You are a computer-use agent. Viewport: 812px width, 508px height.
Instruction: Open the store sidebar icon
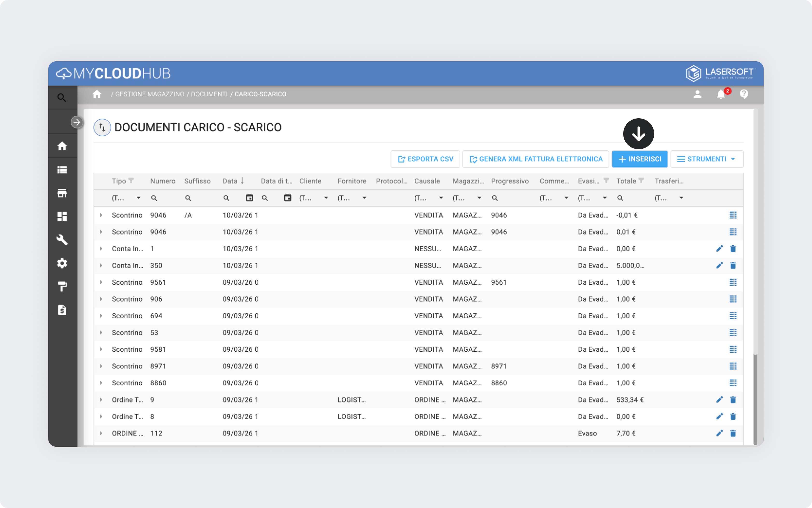pos(62,193)
